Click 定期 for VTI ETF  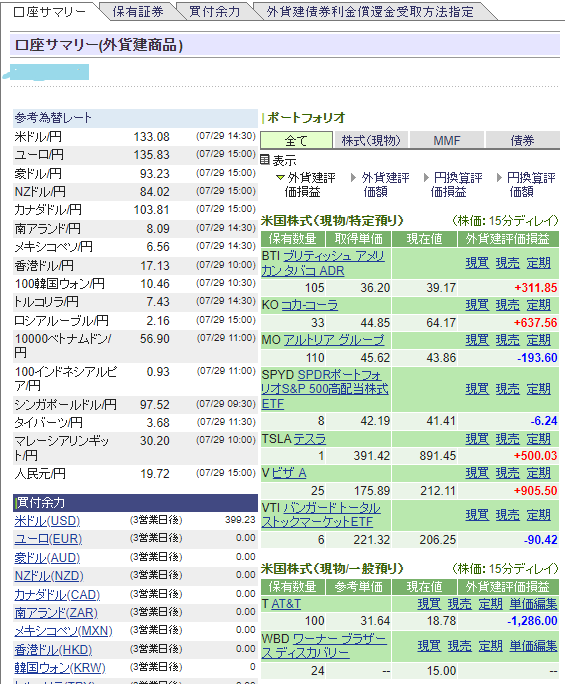coord(538,515)
